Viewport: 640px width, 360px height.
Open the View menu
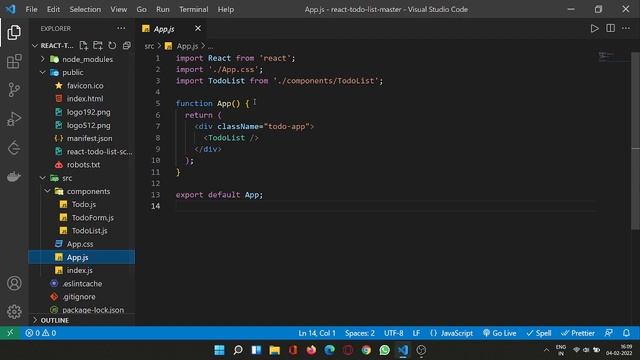pyautogui.click(x=118, y=9)
